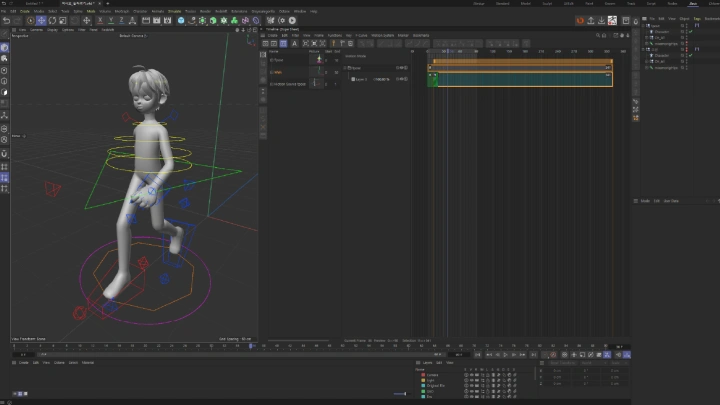Click the Layer 0 motion clip in the timeline
This screenshot has width=720, height=405.
[x=520, y=78]
